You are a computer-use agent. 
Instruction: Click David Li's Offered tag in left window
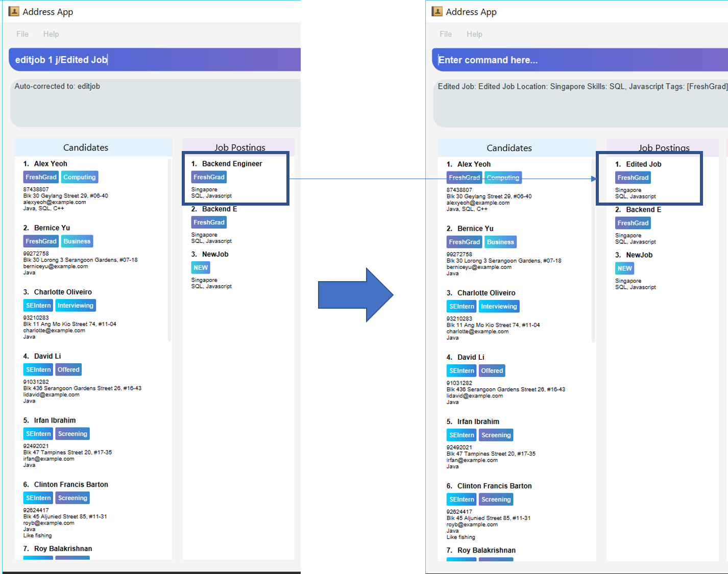(68, 369)
